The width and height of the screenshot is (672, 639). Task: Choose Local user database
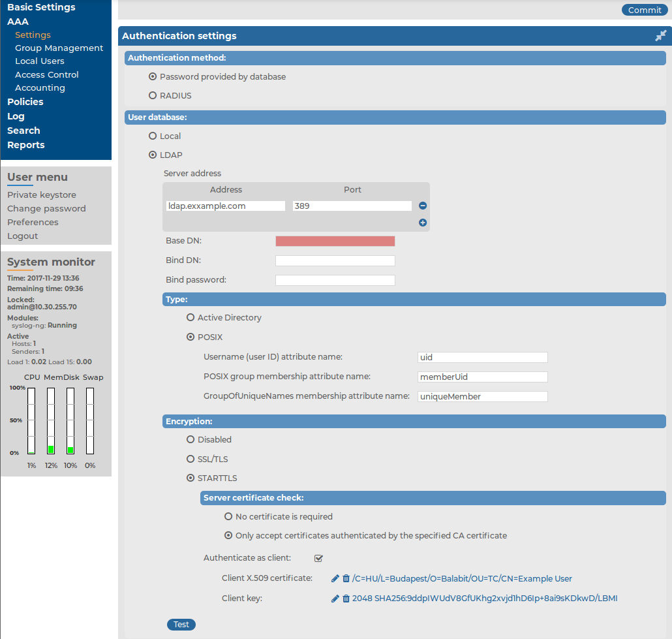click(x=153, y=136)
